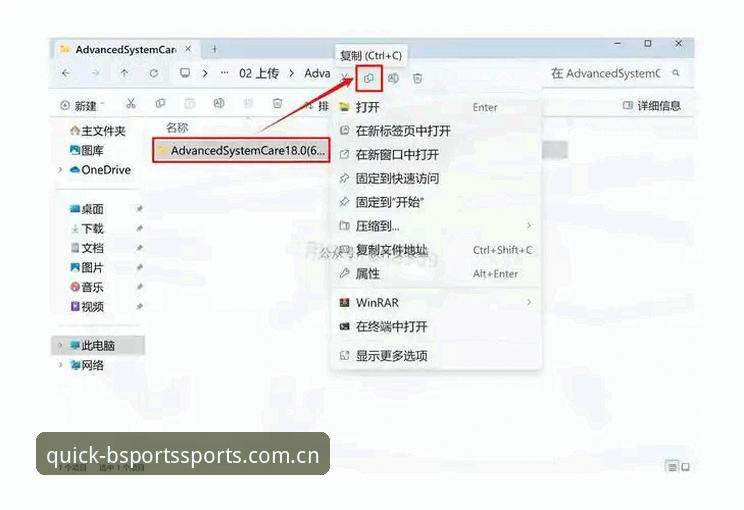Viewport: 744px width, 510px height.
Task: Toggle the 详细信息 pane button
Action: pos(651,105)
